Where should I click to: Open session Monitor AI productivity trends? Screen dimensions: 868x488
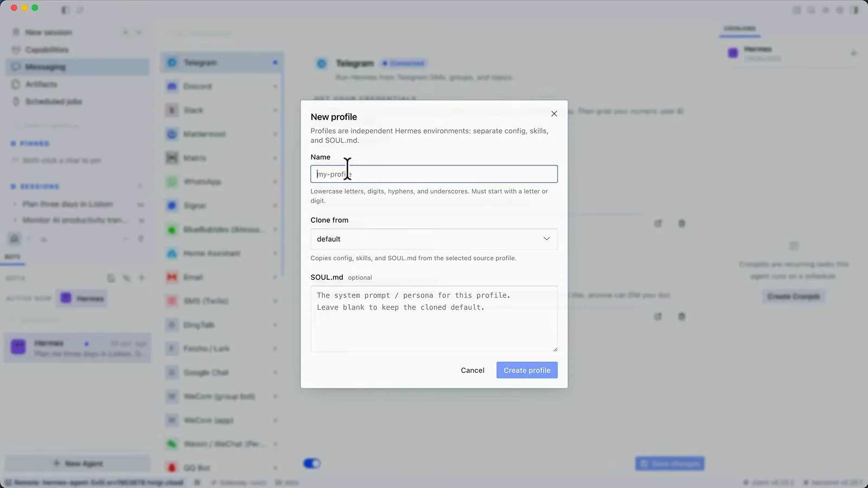click(x=79, y=220)
